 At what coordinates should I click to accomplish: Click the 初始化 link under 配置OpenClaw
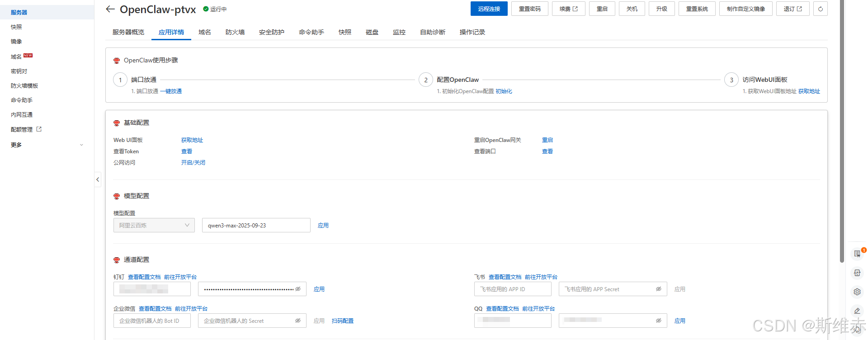[504, 91]
